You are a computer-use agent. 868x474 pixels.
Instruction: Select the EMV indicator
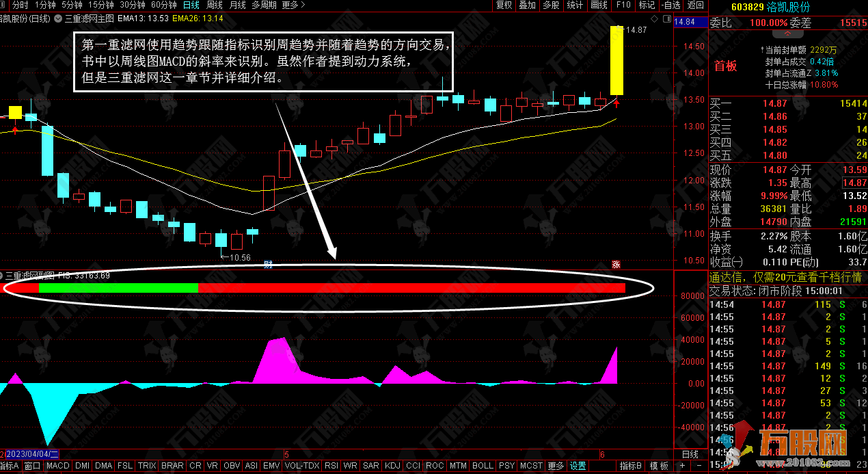pyautogui.click(x=271, y=466)
